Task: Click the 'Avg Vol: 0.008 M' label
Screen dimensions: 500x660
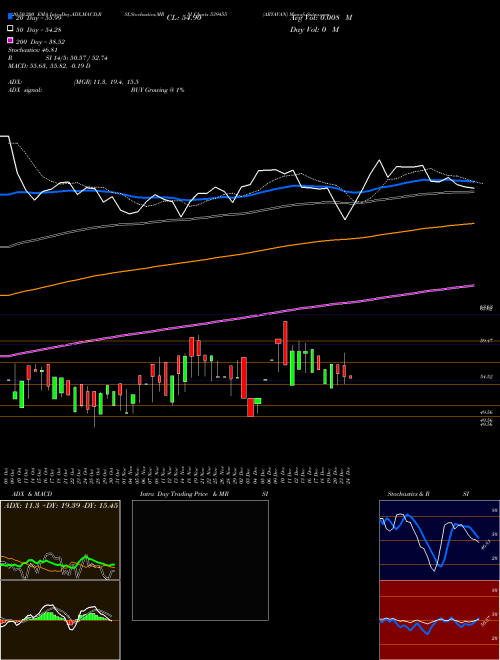Action: coord(321,18)
